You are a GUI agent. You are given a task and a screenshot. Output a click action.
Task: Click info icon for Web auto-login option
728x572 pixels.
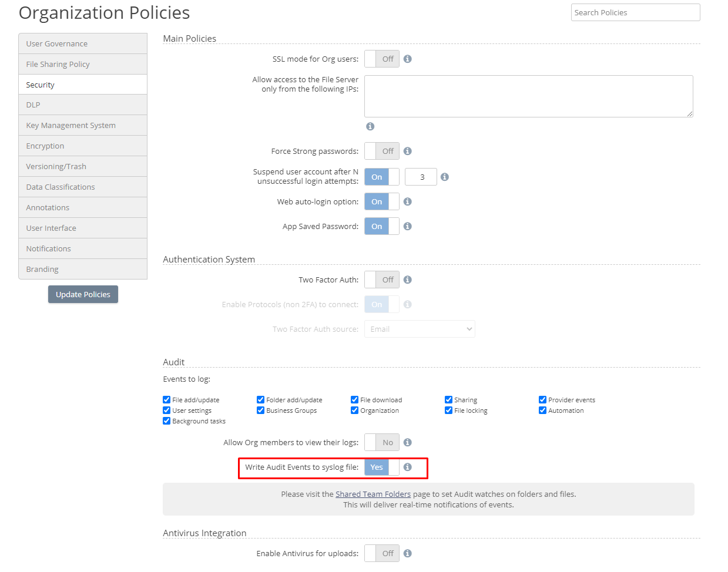(x=407, y=201)
